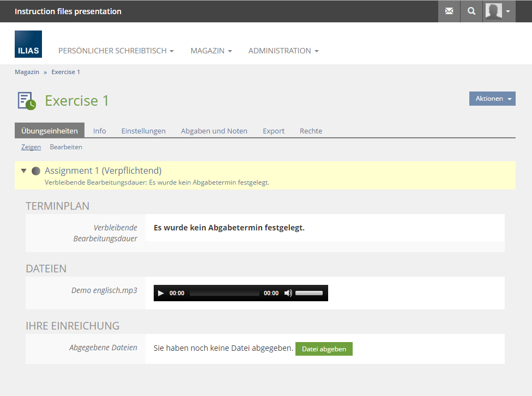The image size is (532, 396).
Task: Click the Datei abgeben button
Action: click(x=324, y=349)
